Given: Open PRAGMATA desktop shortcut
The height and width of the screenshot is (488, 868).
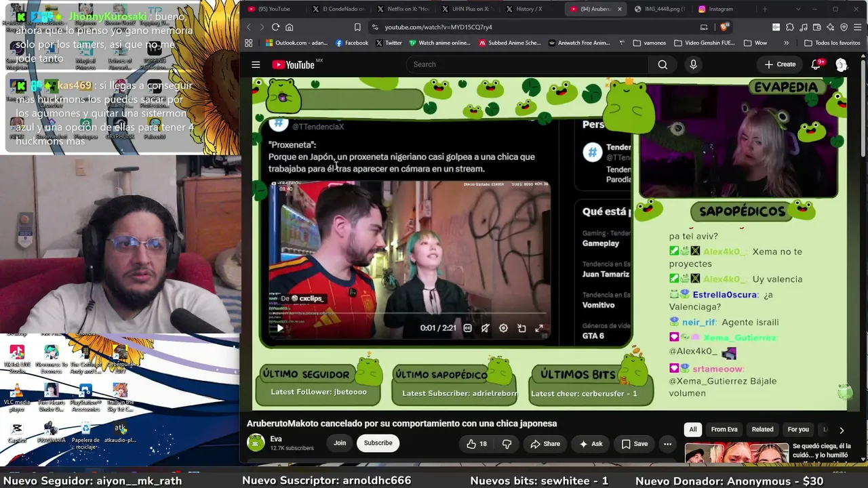Looking at the screenshot, I should 51,433.
